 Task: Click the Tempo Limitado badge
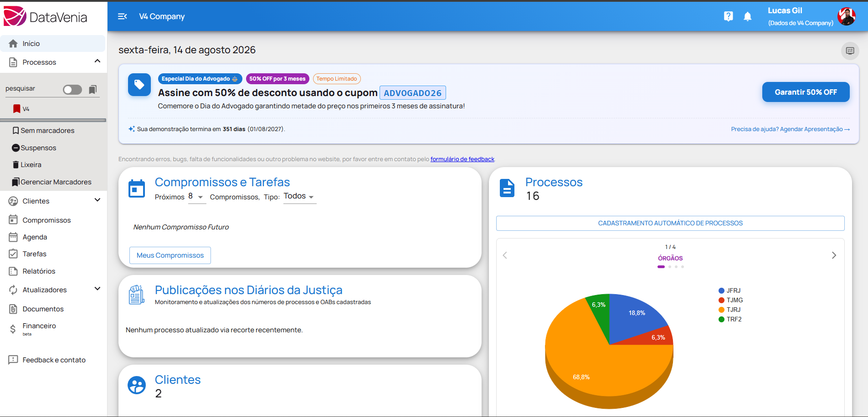pyautogui.click(x=337, y=79)
